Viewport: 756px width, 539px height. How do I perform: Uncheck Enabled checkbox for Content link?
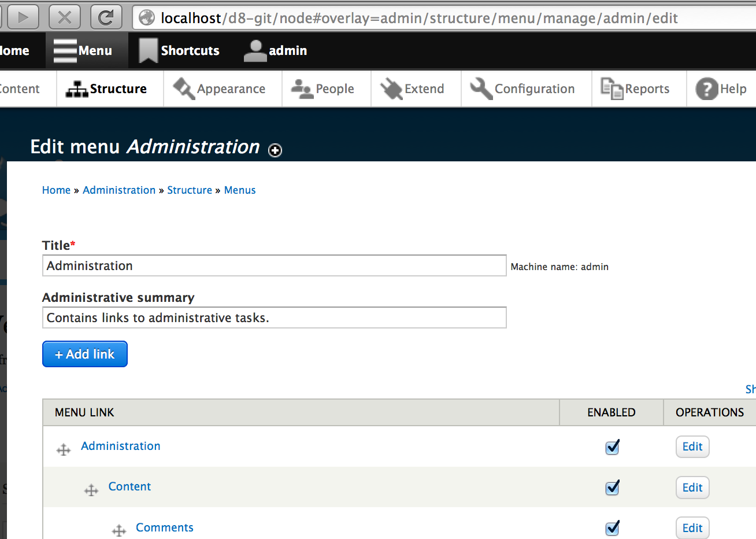click(612, 488)
